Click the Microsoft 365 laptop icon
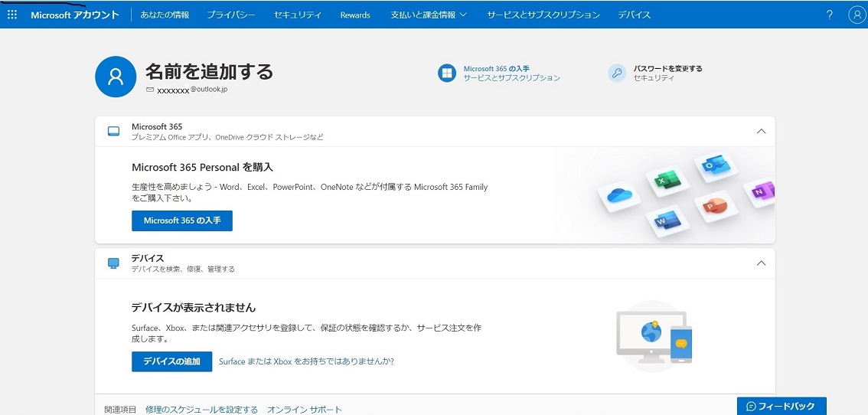The width and height of the screenshot is (868, 415). coord(113,132)
